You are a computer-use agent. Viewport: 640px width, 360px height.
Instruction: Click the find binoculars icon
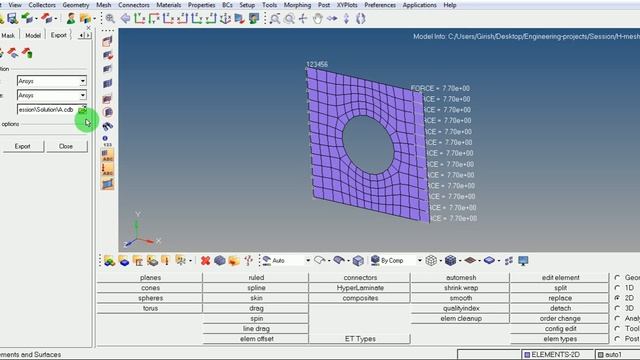pyautogui.click(x=107, y=126)
